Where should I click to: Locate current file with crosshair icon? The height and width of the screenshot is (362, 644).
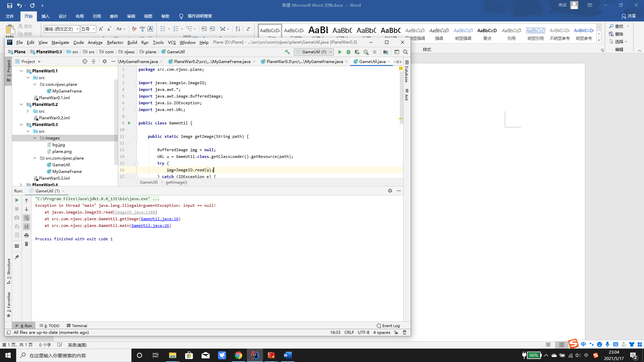(x=85, y=61)
